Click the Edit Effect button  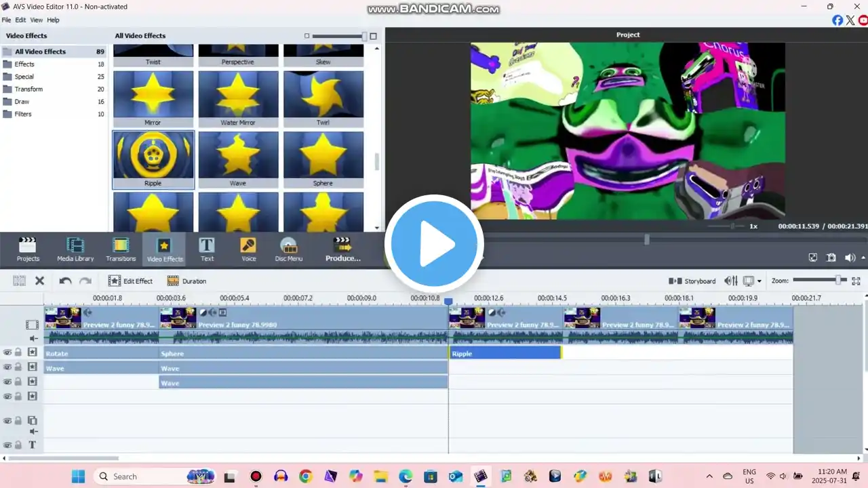coord(130,281)
